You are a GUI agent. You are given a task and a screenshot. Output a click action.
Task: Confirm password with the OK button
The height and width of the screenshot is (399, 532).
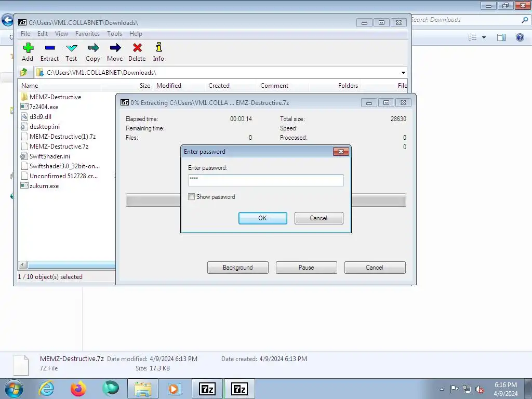(262, 218)
